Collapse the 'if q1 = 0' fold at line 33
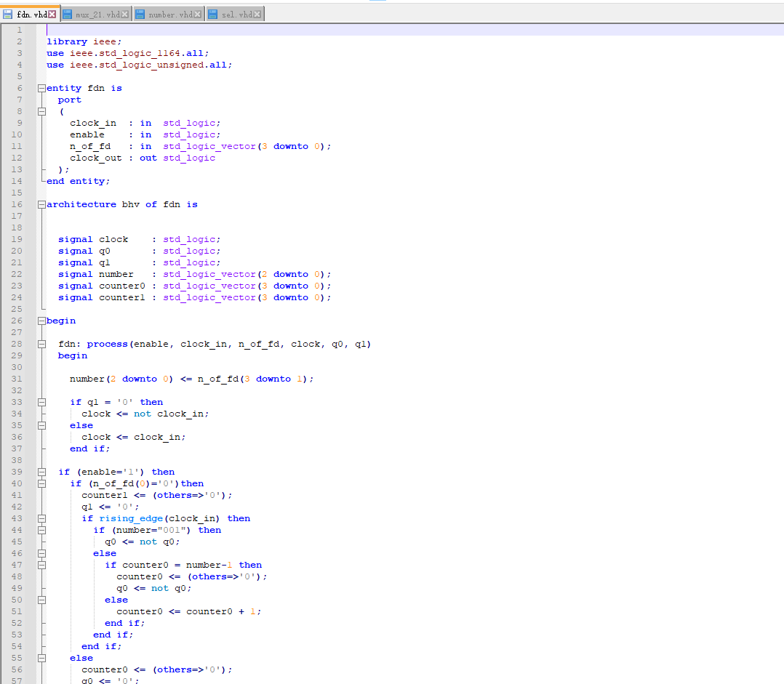784x684 pixels. (42, 402)
